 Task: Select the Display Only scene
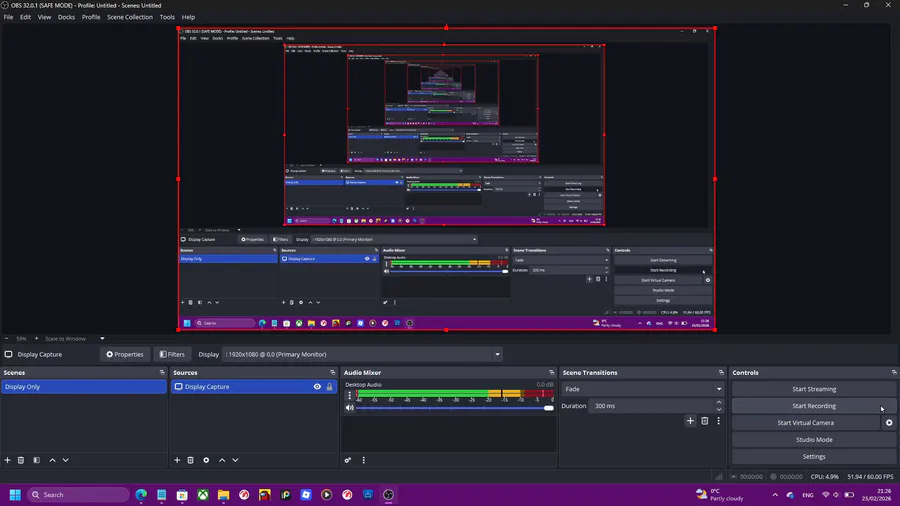click(84, 387)
